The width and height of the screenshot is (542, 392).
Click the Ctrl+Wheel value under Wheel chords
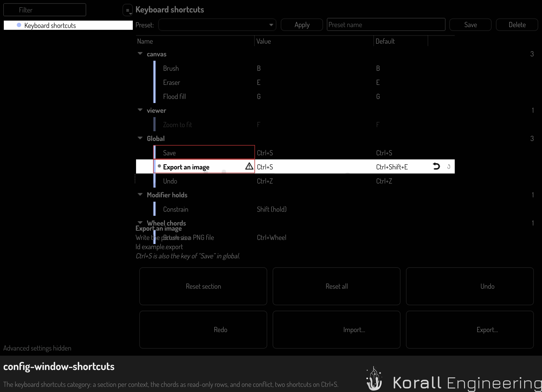272,237
